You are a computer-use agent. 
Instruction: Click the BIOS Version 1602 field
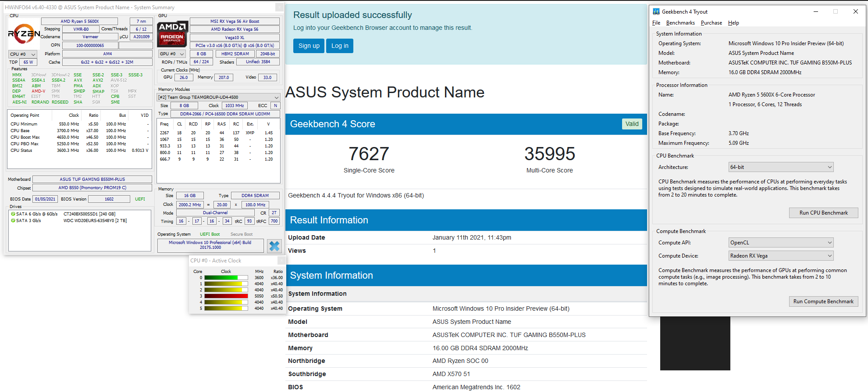click(x=109, y=199)
